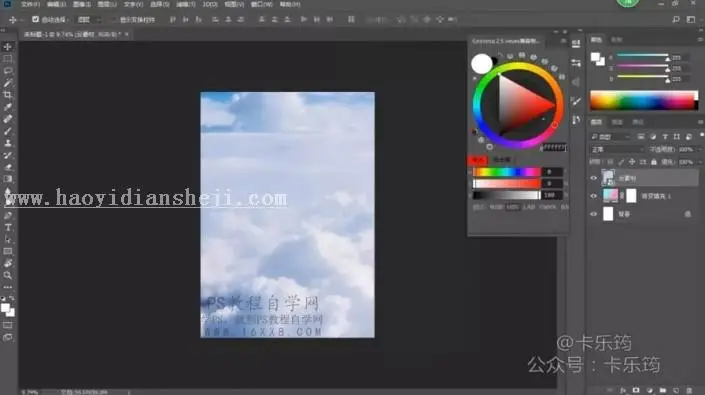705x395 pixels.
Task: Select the History Brush tool
Action: point(8,155)
